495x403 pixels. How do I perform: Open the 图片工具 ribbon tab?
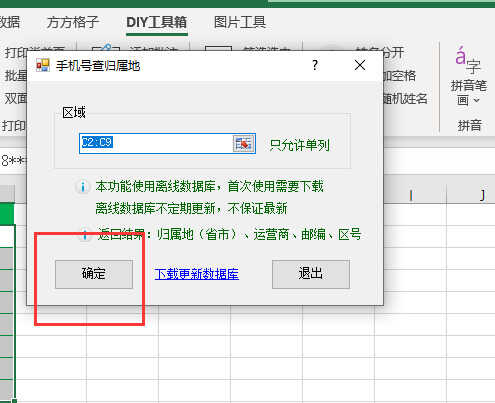[x=240, y=22]
